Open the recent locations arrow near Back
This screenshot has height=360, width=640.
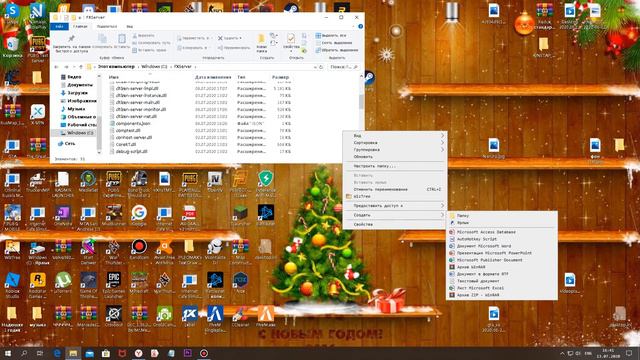click(x=74, y=67)
